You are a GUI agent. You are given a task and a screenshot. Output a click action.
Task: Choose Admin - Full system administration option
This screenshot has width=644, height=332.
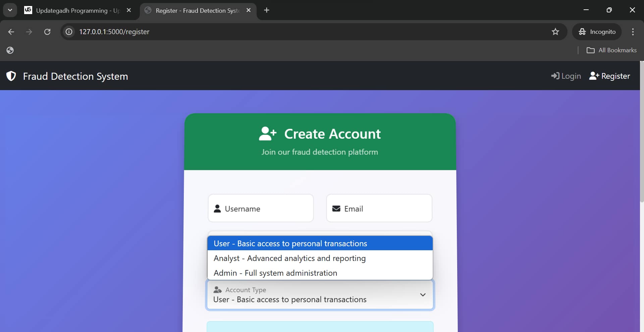(275, 273)
